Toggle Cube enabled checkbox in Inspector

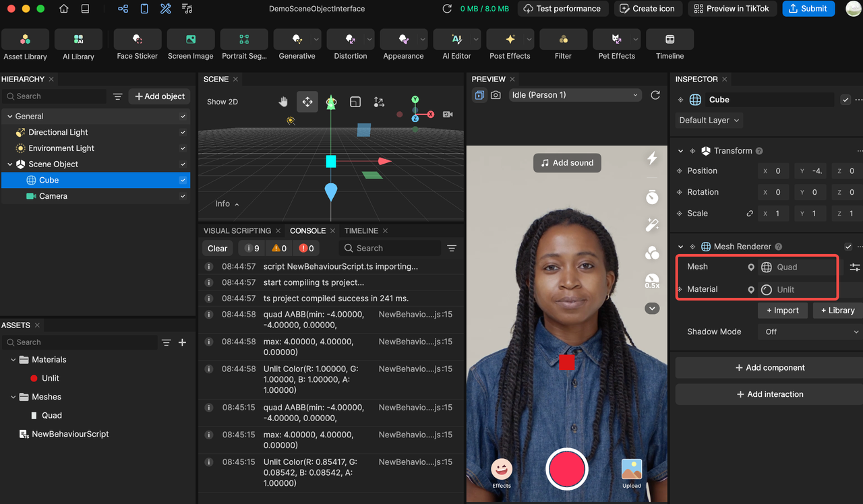coord(845,100)
